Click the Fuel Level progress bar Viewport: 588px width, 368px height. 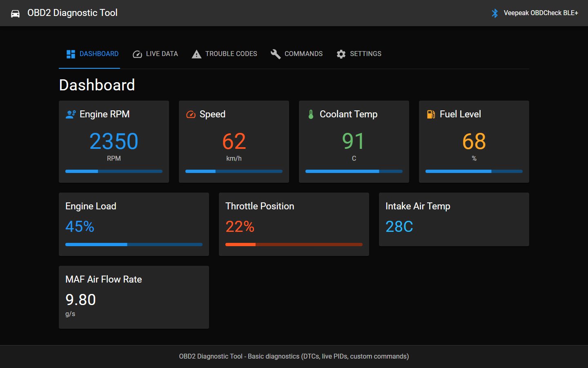click(474, 171)
